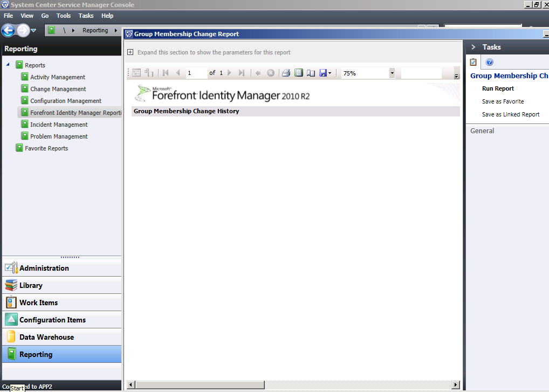Open the Data Warehouse workspace

(62, 336)
